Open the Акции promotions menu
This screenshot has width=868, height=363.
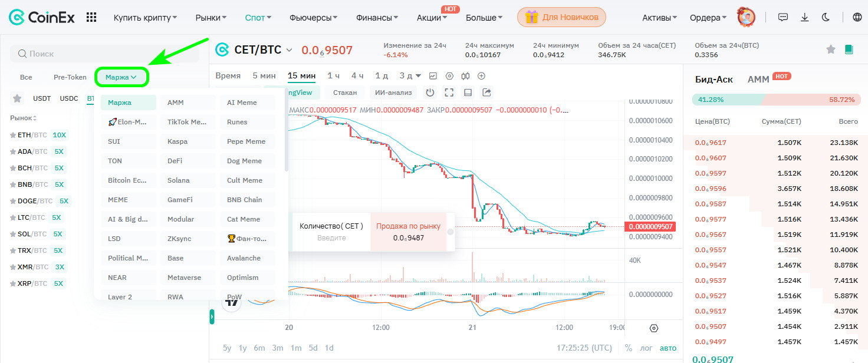(432, 18)
